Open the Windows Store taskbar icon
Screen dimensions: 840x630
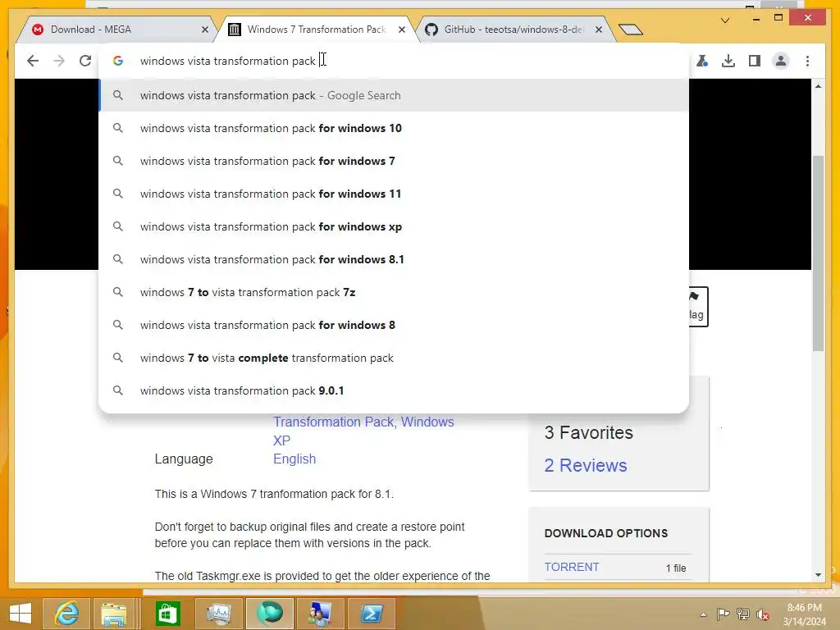point(167,614)
